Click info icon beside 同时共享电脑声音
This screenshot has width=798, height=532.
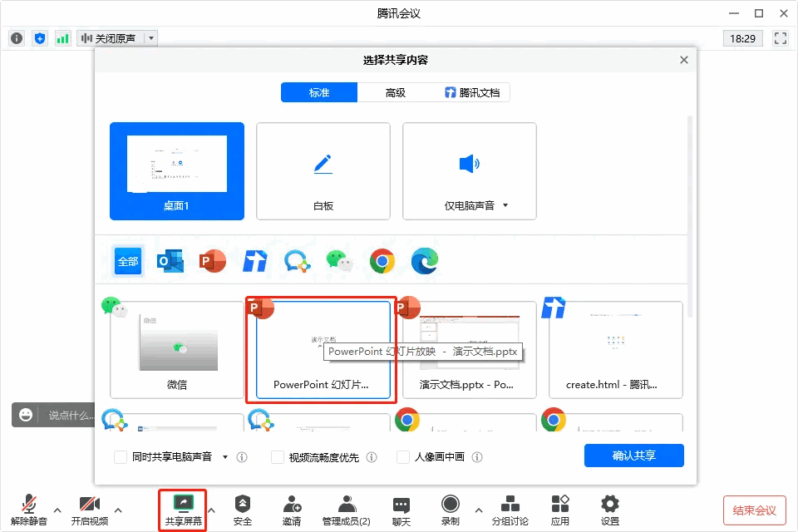[x=242, y=457]
